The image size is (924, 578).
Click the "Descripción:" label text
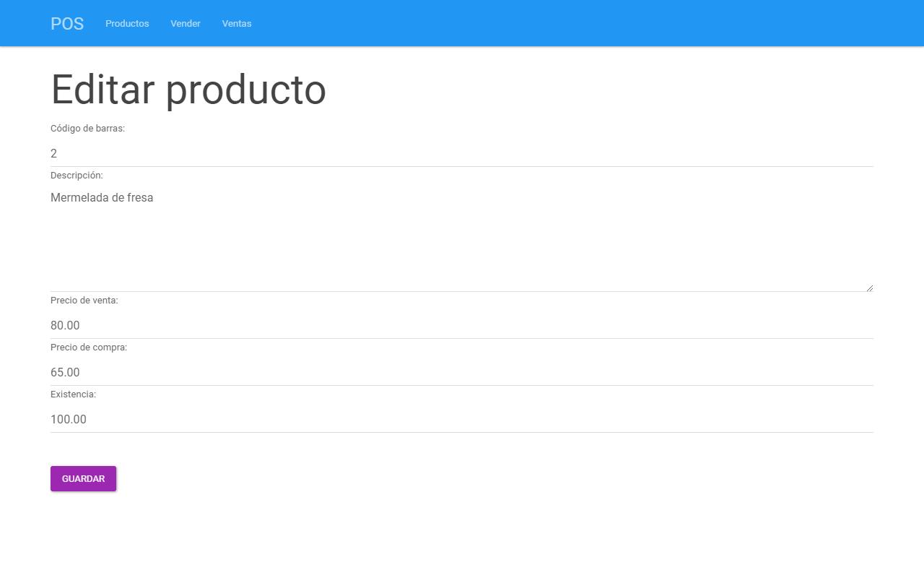(77, 176)
